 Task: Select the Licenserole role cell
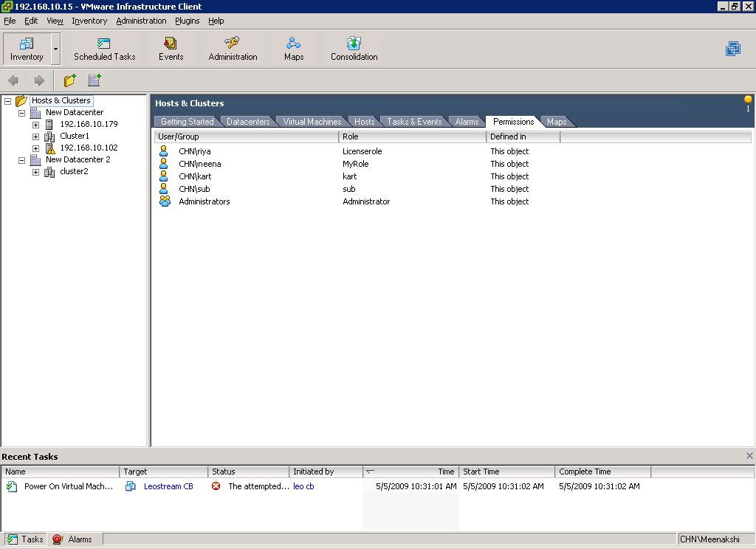tap(362, 151)
